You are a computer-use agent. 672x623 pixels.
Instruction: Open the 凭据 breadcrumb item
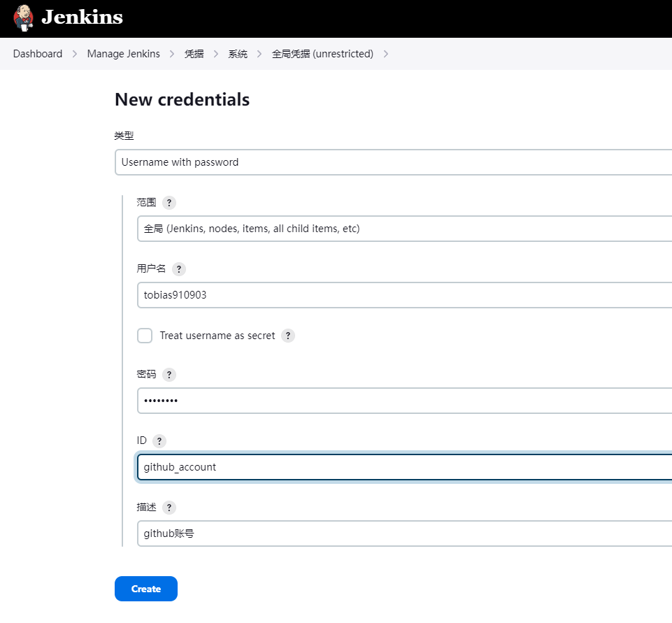point(194,54)
